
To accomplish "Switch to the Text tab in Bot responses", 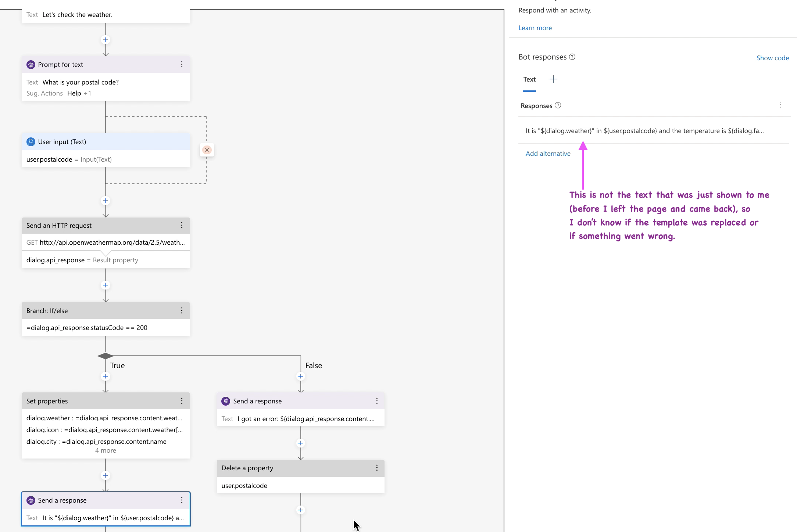I will pos(529,79).
